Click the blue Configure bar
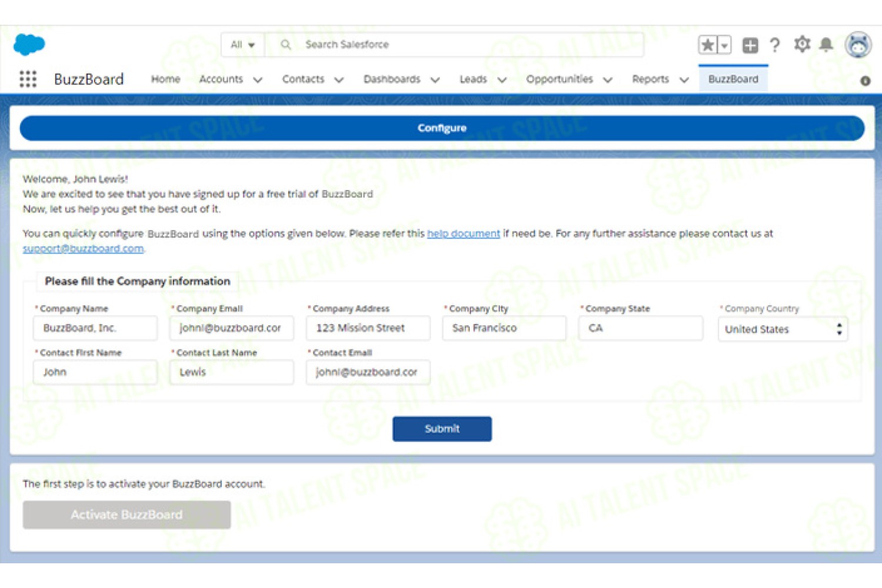This screenshot has height=588, width=882. (442, 128)
